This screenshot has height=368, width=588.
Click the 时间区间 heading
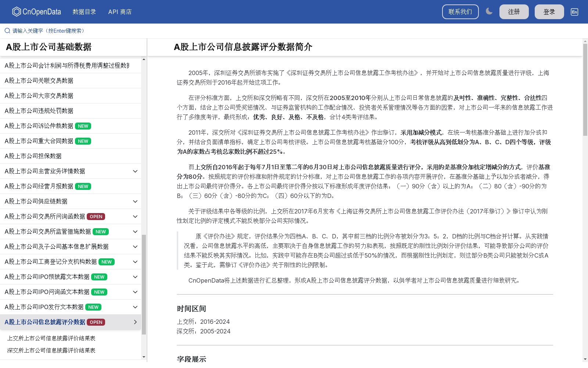point(191,309)
